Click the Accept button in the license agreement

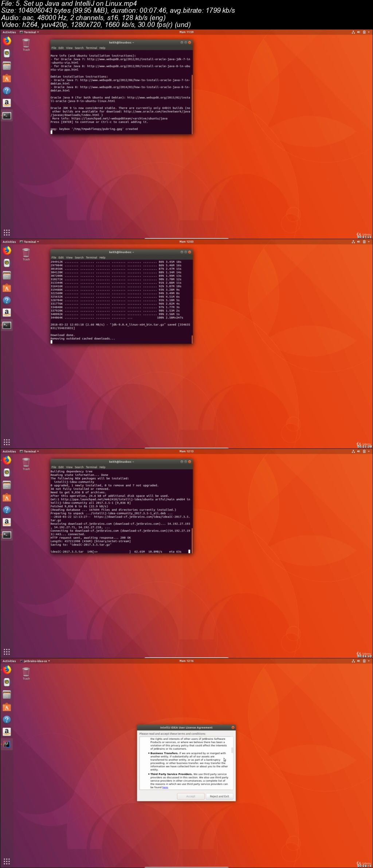tap(191, 796)
